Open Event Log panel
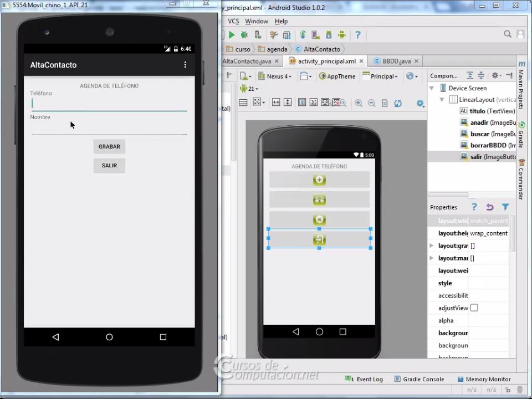Image resolution: width=532 pixels, height=399 pixels. point(364,379)
